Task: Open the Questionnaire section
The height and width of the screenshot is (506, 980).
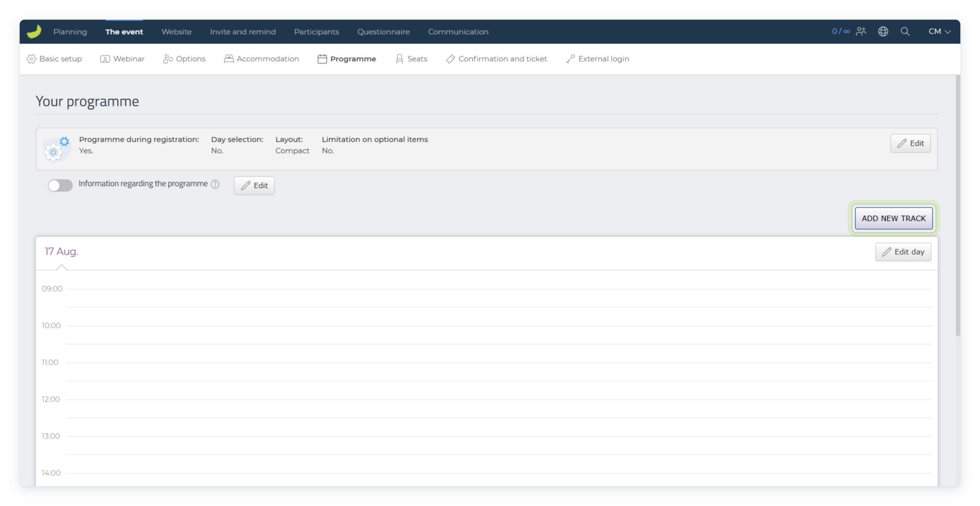Action: tap(383, 32)
